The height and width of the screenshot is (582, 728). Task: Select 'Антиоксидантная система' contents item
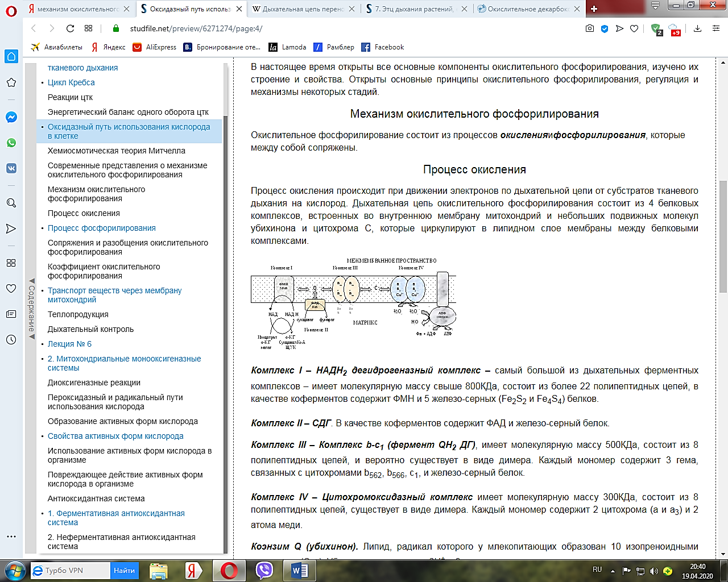pos(96,498)
